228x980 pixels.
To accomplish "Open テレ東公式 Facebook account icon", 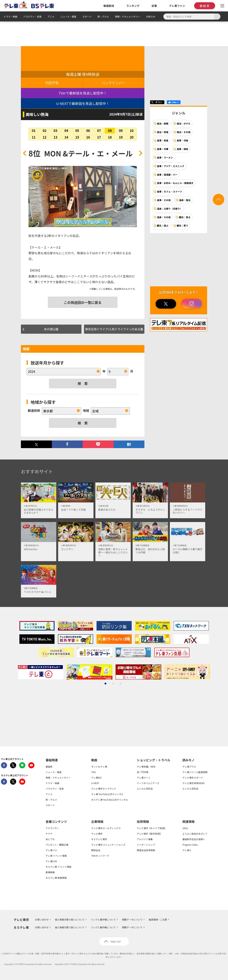I will [x=4, y=765].
